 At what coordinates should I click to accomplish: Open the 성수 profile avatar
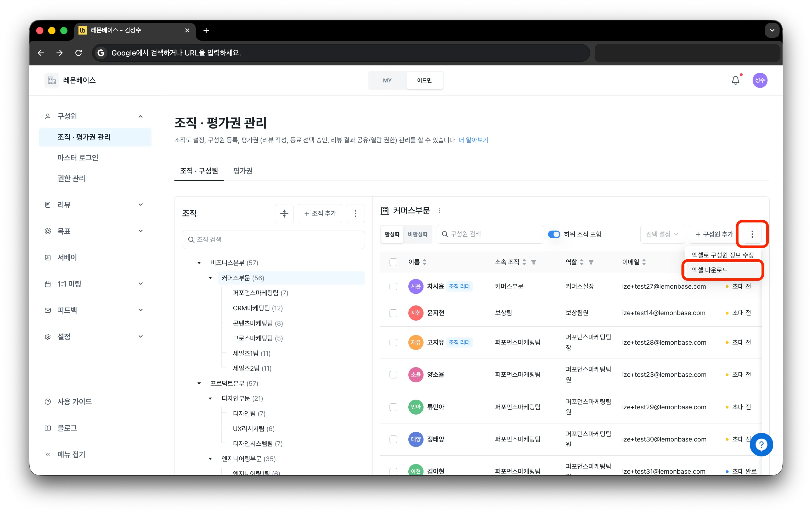[760, 80]
